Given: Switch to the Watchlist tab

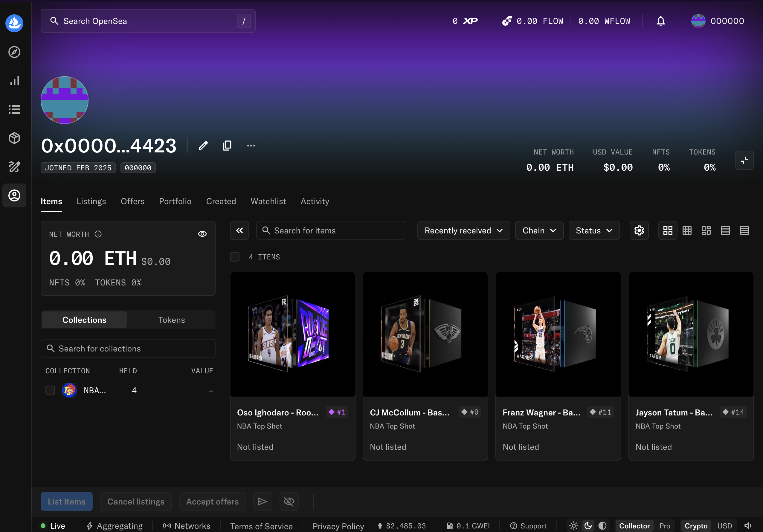Looking at the screenshot, I should tap(268, 201).
